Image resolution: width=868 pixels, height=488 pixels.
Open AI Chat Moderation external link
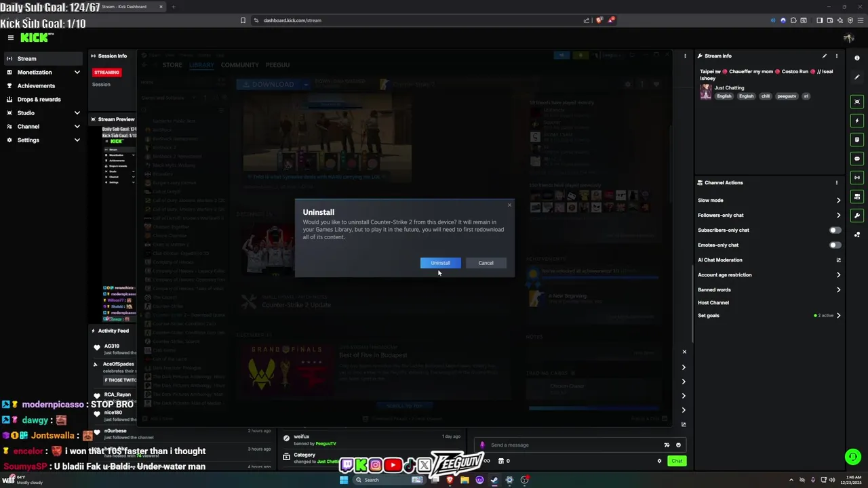(838, 260)
